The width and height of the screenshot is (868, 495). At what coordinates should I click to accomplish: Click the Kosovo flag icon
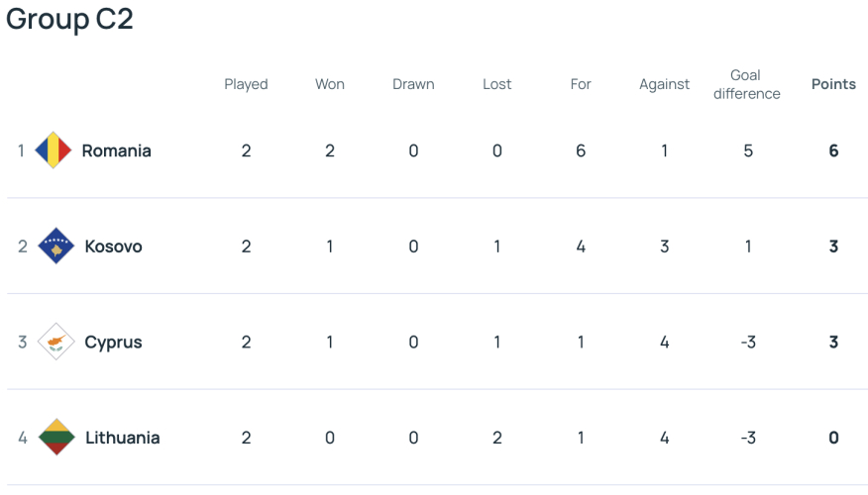pos(55,247)
